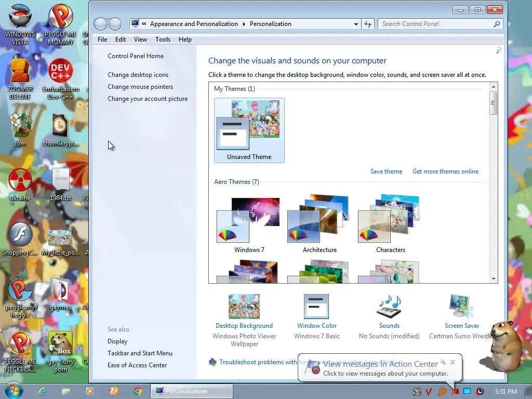Open Ease of Access Center link

click(137, 365)
